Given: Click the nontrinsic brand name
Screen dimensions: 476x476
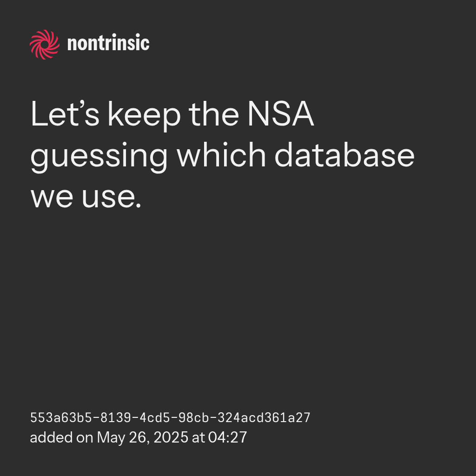Looking at the screenshot, I should click(108, 44).
